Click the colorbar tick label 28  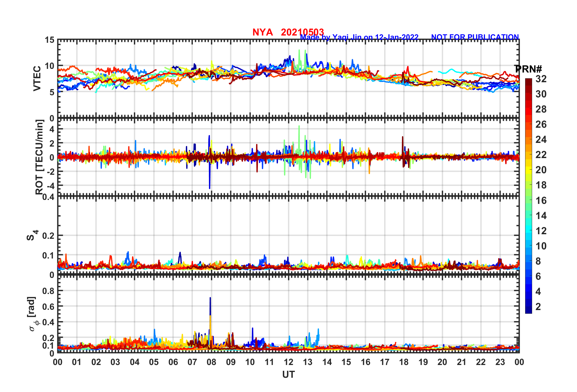541,109
